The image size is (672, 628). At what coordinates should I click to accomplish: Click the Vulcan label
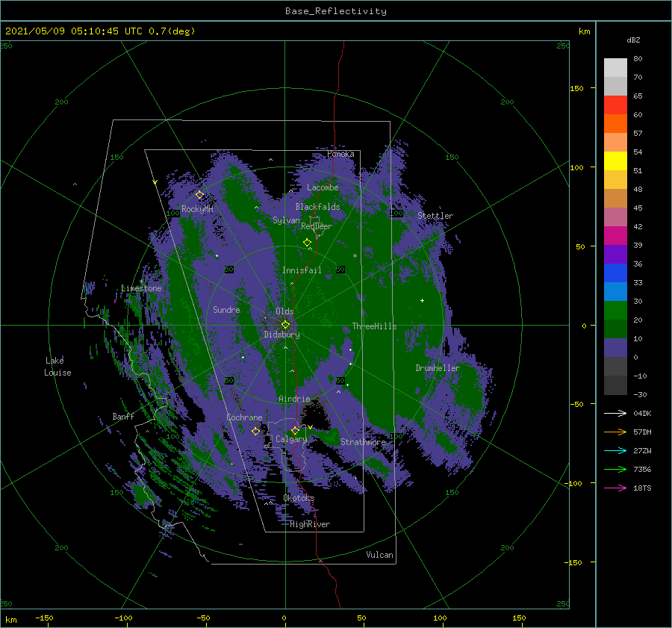[379, 555]
